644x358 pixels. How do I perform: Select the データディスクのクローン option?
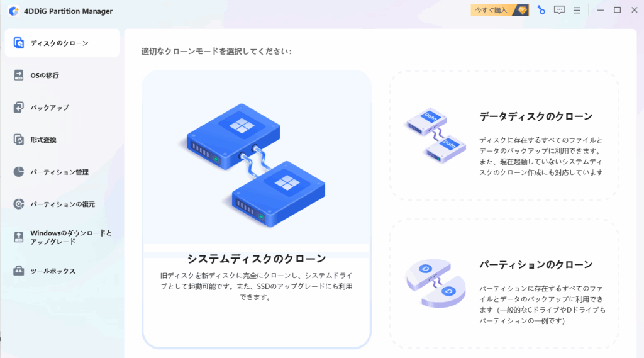tap(504, 136)
